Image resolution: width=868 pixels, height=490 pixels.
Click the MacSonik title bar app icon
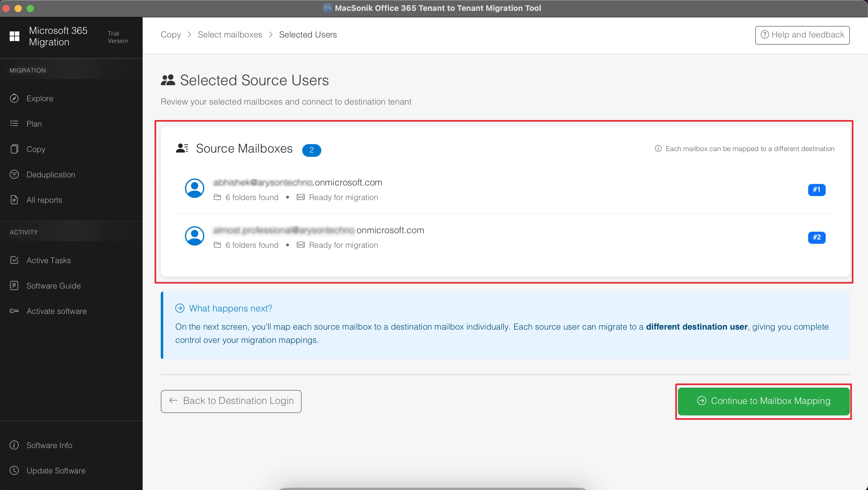tap(327, 8)
